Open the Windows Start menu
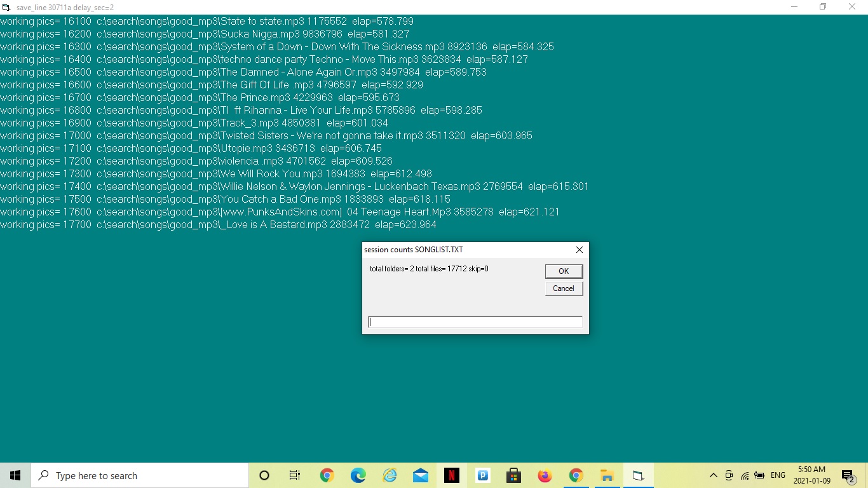The height and width of the screenshot is (488, 868). click(15, 475)
